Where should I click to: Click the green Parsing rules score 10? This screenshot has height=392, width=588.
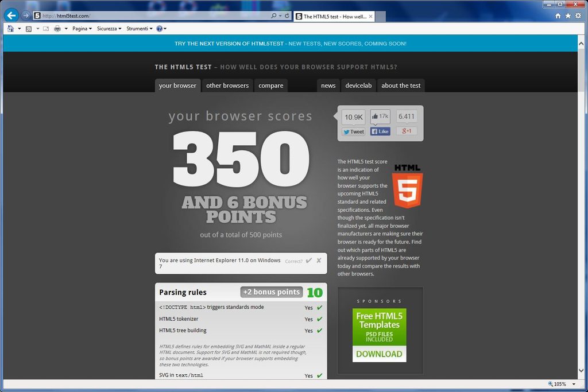[315, 293]
